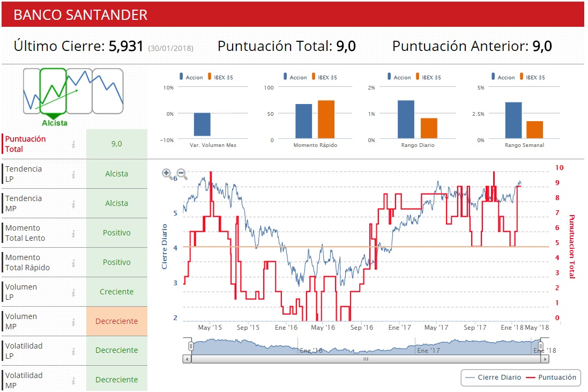Viewport: 588px width, 392px height.
Task: Open info icon for Tendencia MP
Action: click(x=73, y=204)
